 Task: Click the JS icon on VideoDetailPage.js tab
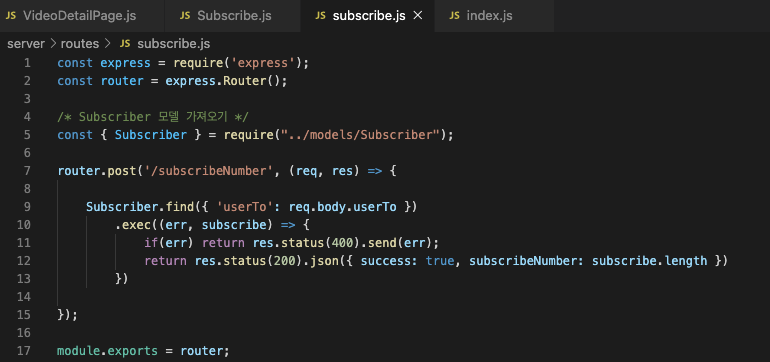11,16
